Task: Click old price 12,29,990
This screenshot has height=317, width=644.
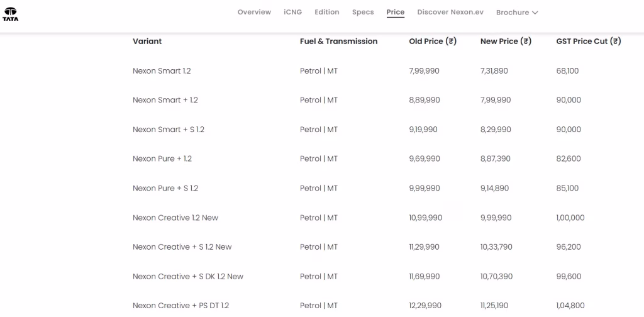Action: click(426, 306)
